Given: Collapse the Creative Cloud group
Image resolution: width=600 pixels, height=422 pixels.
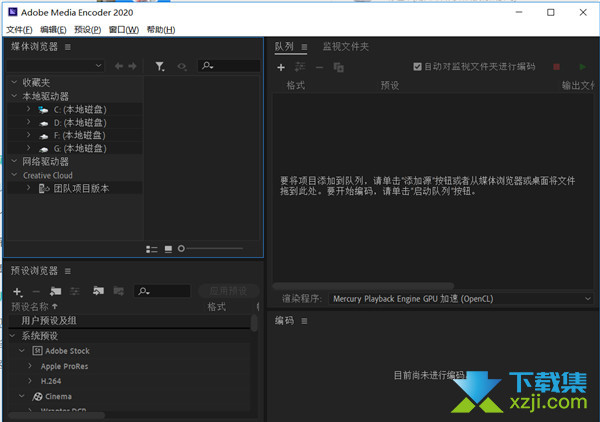Looking at the screenshot, I should (15, 175).
